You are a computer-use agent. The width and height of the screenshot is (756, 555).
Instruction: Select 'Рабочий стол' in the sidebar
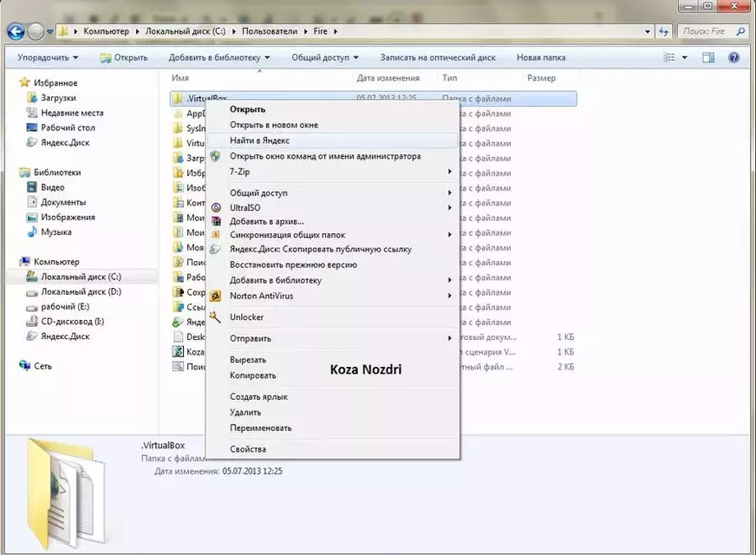68,127
